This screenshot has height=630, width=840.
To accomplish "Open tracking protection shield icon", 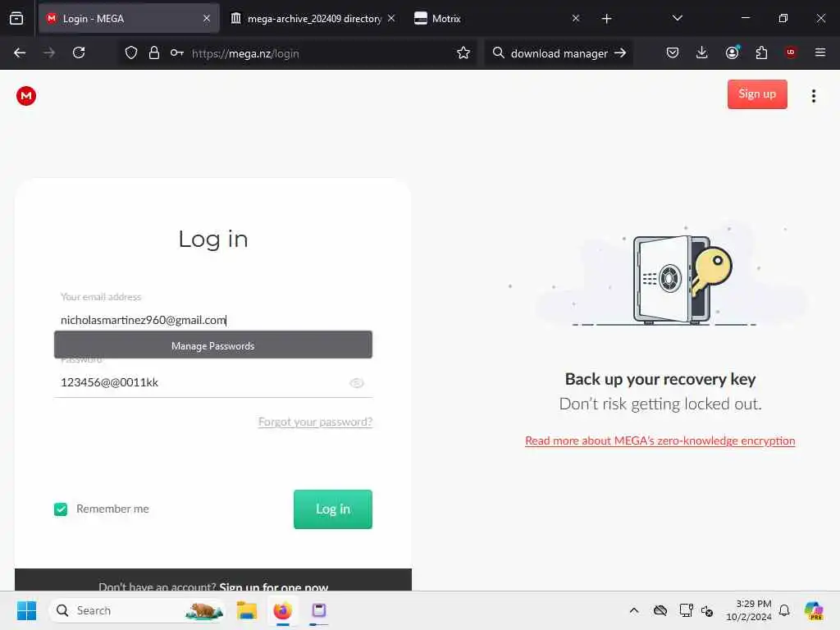I will [x=131, y=52].
